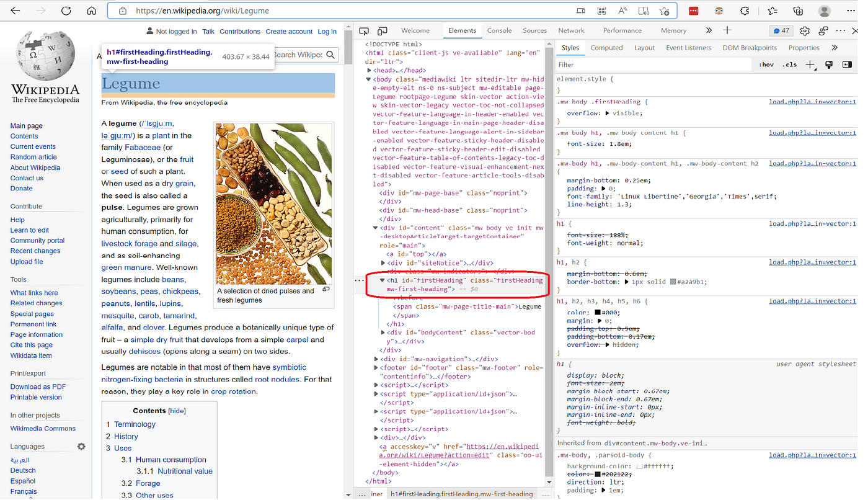Click the read aloud icon in address bar
This screenshot has width=868, height=500.
tap(622, 11)
